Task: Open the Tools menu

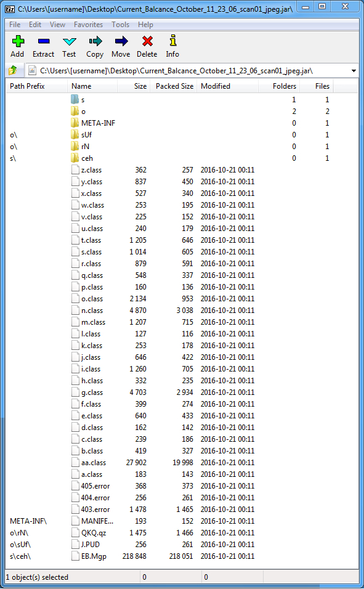Action: [x=120, y=25]
